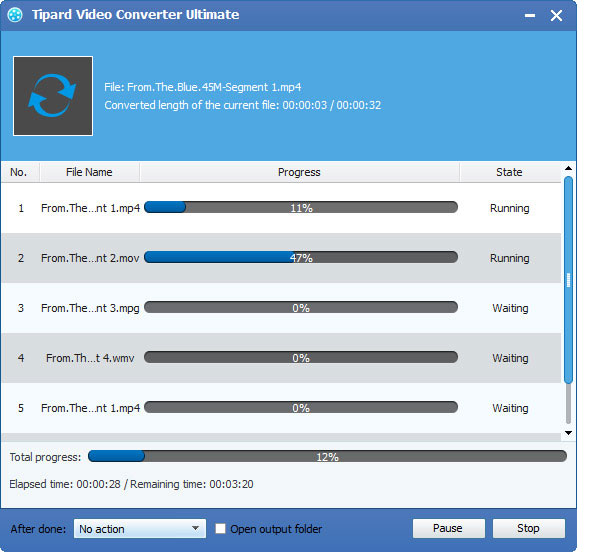Select row 1 file From.The...nt 1.mp4
This screenshot has height=552, width=600.
(x=90, y=208)
